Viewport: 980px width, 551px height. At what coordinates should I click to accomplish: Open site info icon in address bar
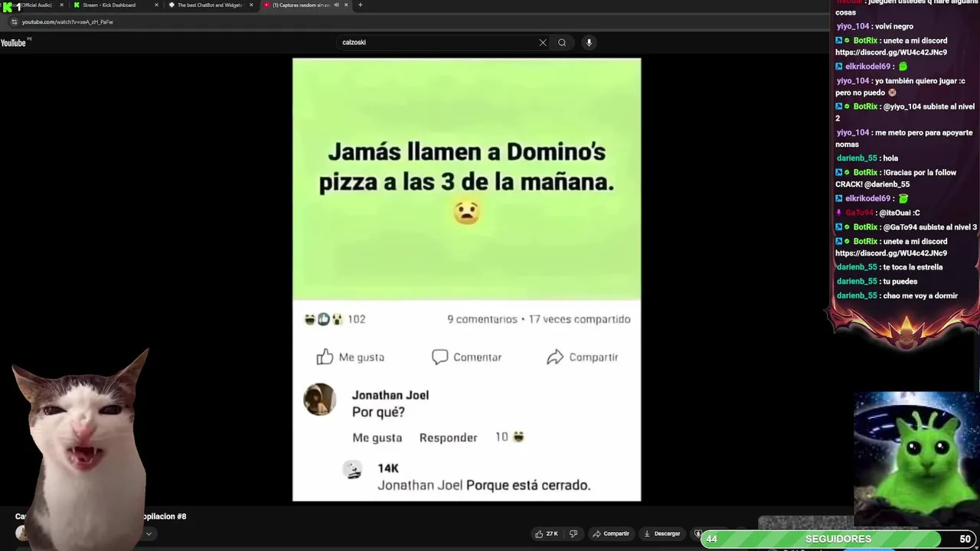(14, 22)
